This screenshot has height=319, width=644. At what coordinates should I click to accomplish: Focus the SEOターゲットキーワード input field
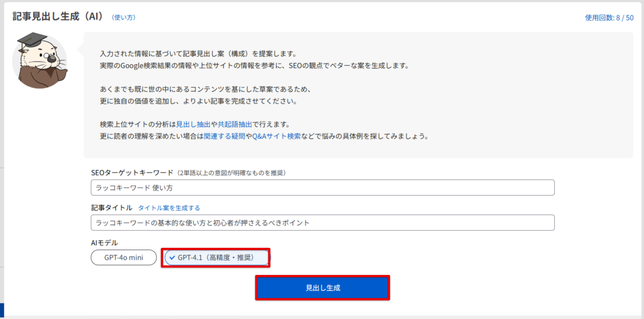tap(323, 188)
